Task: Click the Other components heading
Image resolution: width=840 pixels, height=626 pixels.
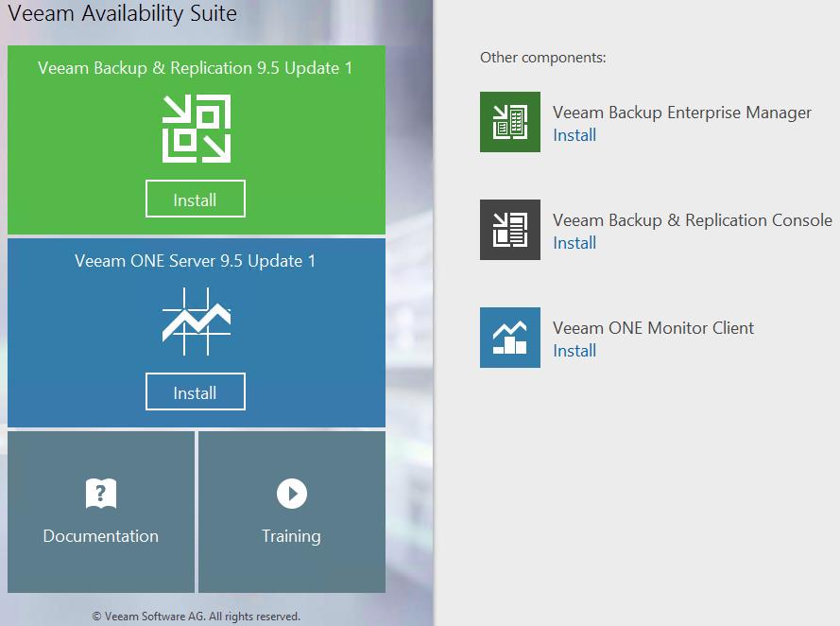Action: coord(542,58)
